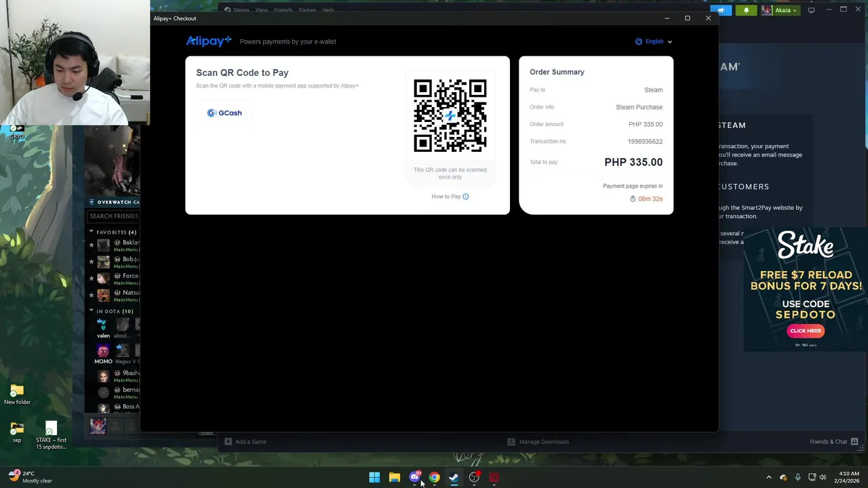Open Steam notifications bell
Viewport: 868px width, 488px height.
tap(747, 10)
